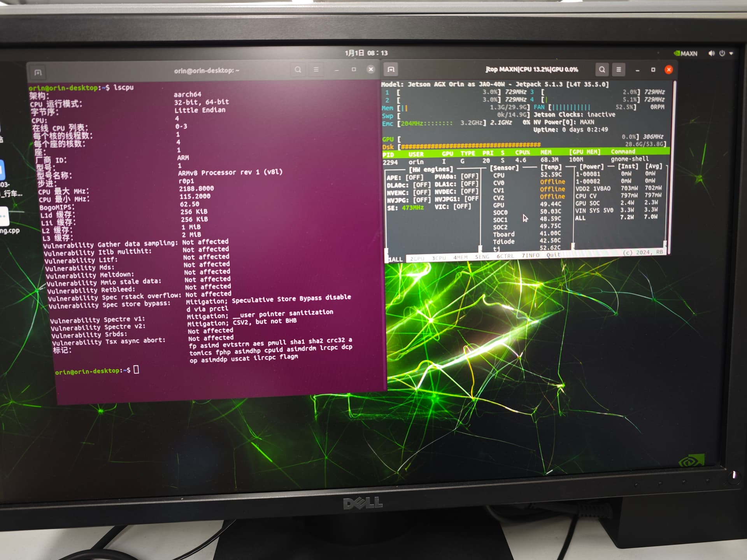Click the volume speaker icon in the top bar
Screen dimensions: 747x560
click(712, 53)
